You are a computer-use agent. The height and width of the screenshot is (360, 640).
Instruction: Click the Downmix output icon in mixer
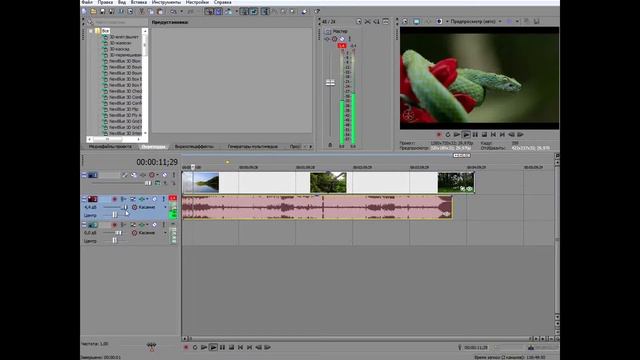[x=367, y=21]
